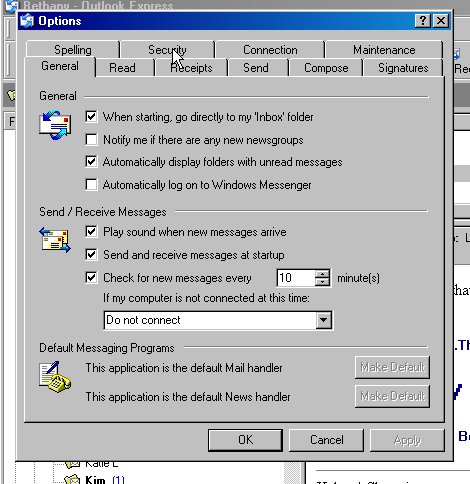Image resolution: width=470 pixels, height=484 pixels.
Task: Toggle play sound when new messages arrive
Action: coord(91,232)
